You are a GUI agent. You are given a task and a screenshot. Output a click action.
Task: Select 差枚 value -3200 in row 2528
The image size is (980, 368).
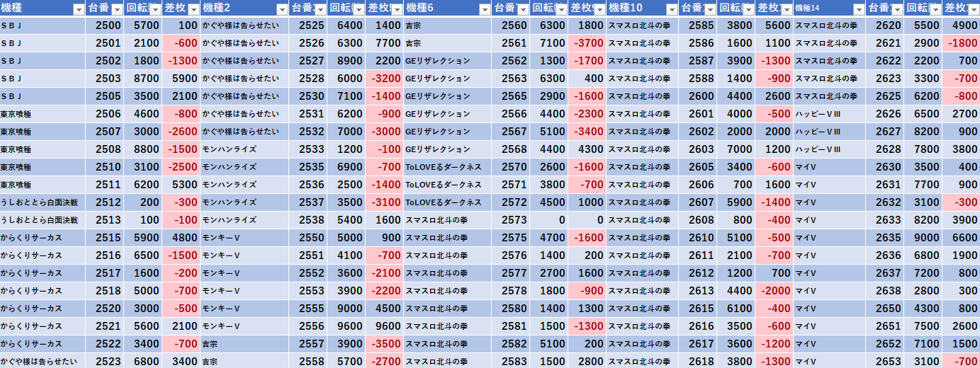pos(385,78)
